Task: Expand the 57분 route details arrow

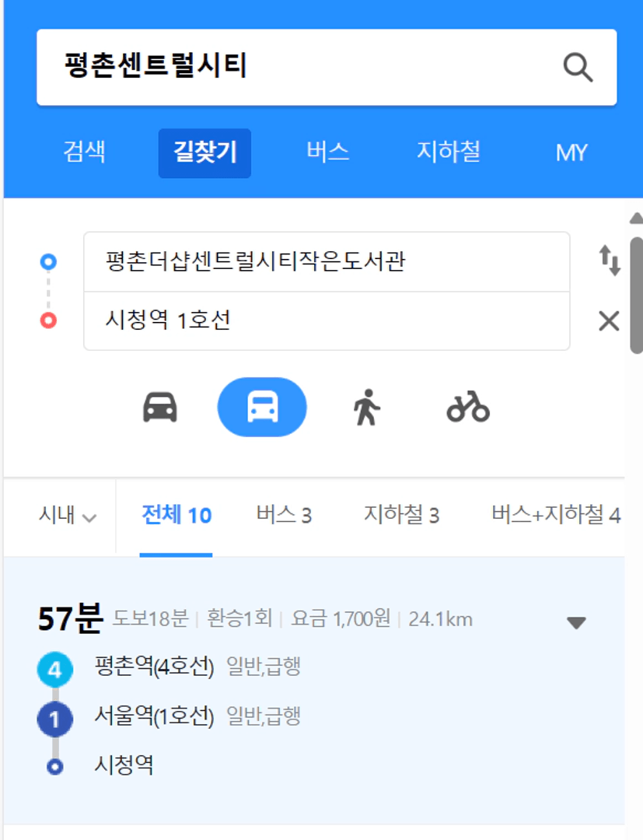Action: (576, 622)
